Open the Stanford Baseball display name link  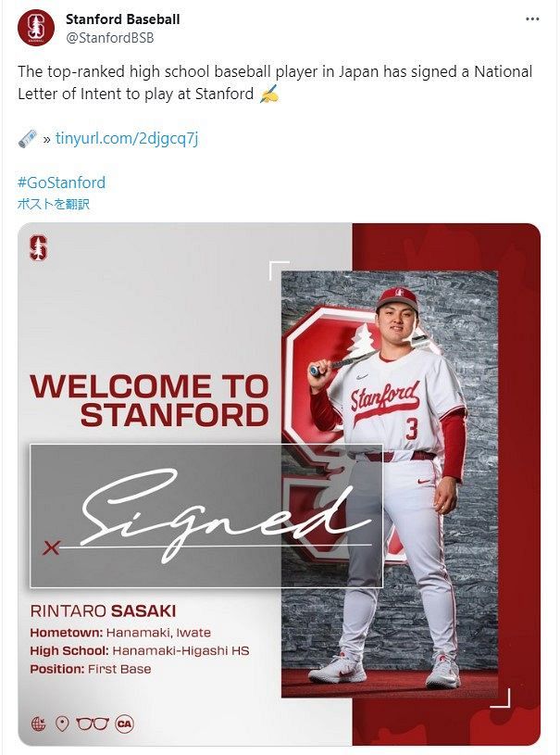(123, 19)
